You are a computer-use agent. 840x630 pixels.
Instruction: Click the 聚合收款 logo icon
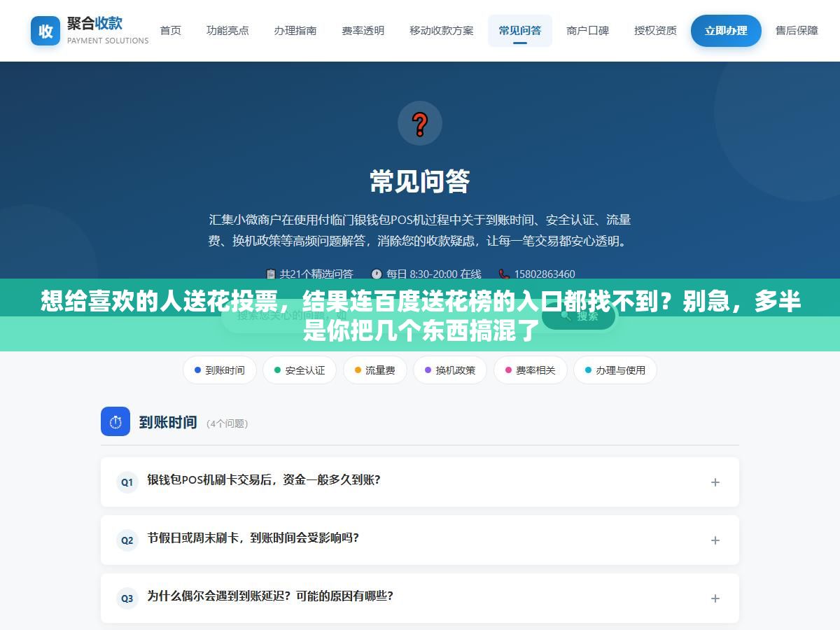click(x=45, y=31)
